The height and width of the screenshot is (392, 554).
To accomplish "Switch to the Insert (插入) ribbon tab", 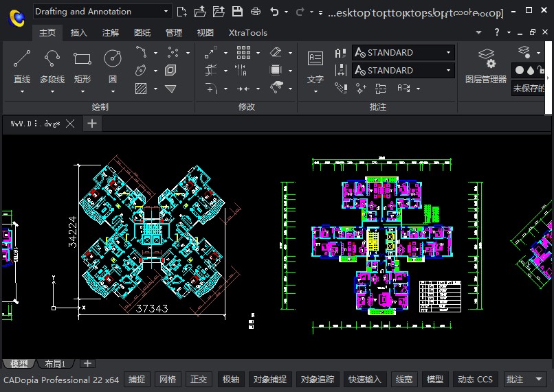I will [78, 32].
